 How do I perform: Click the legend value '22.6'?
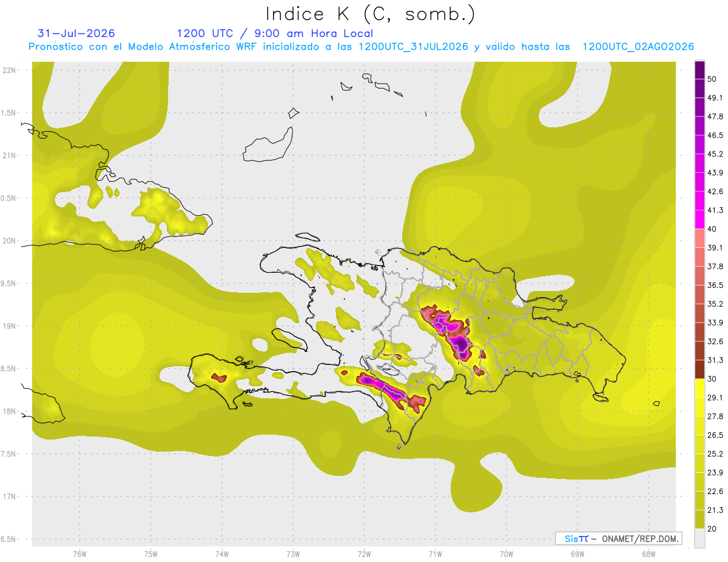(714, 491)
